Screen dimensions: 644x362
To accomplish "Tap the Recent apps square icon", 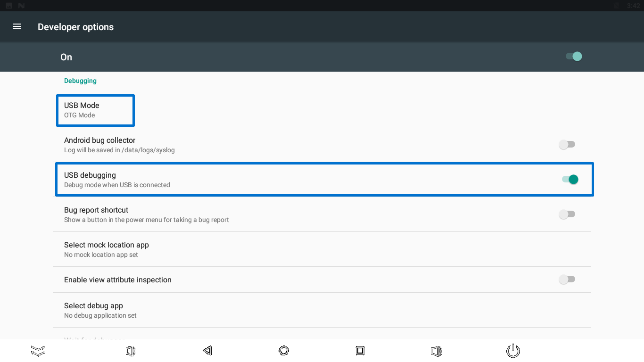I will 360,351.
